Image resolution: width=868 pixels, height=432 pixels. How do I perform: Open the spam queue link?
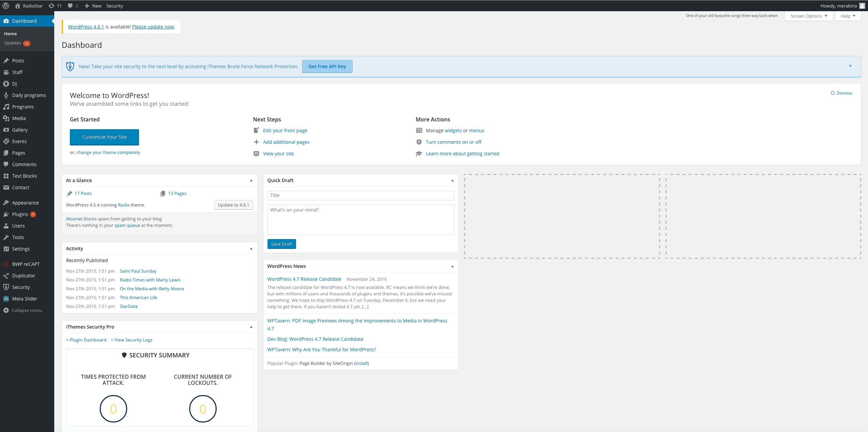click(x=127, y=225)
